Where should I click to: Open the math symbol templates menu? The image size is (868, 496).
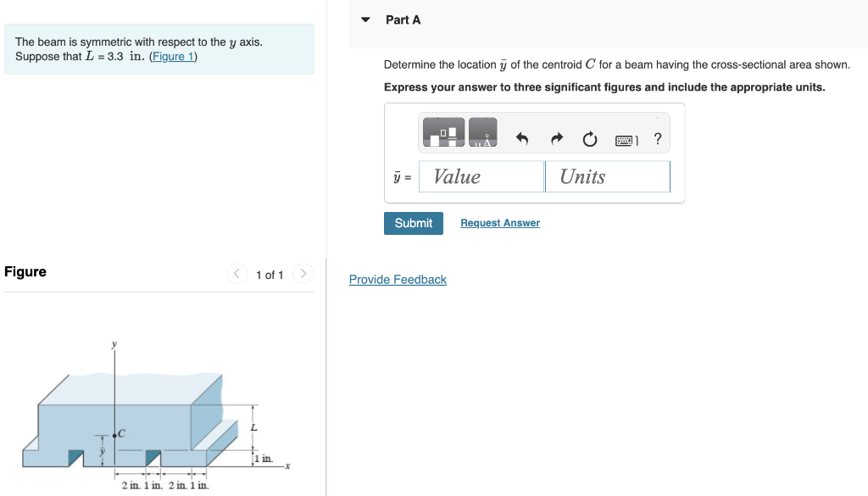point(442,132)
